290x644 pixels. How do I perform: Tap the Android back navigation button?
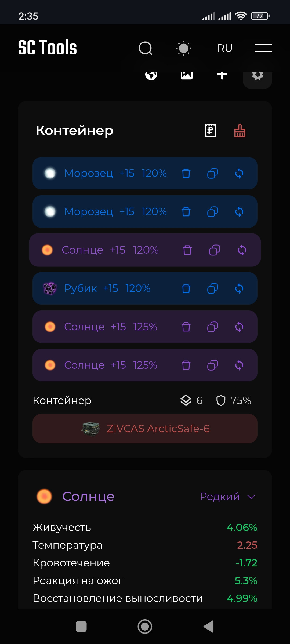point(209,627)
